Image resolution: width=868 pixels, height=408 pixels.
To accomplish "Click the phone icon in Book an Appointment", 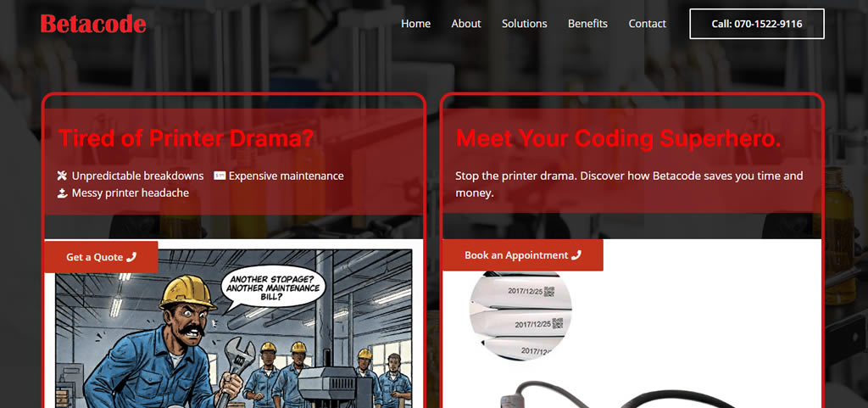I will pyautogui.click(x=576, y=255).
